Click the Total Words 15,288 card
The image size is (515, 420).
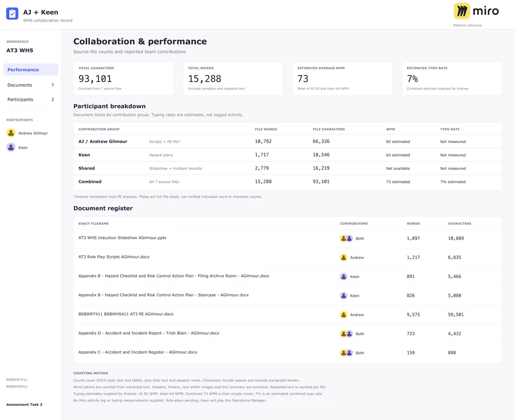(x=233, y=78)
